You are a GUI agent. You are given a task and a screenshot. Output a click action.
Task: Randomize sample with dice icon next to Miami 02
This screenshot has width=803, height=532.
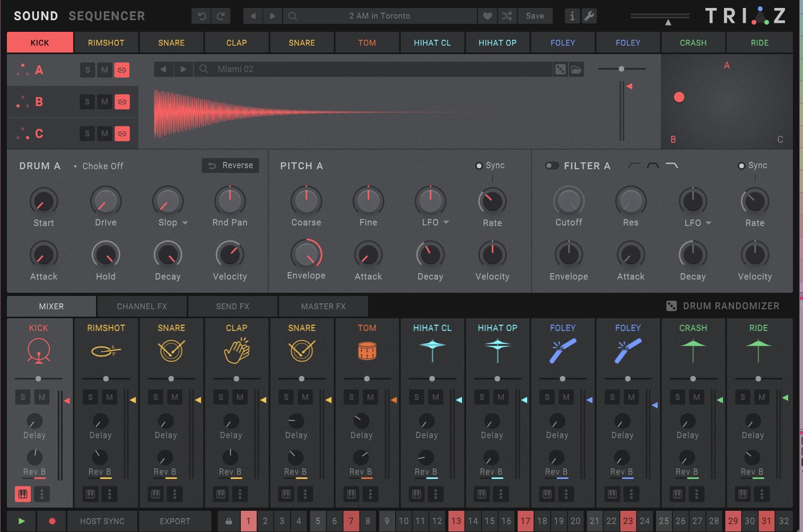pyautogui.click(x=561, y=69)
